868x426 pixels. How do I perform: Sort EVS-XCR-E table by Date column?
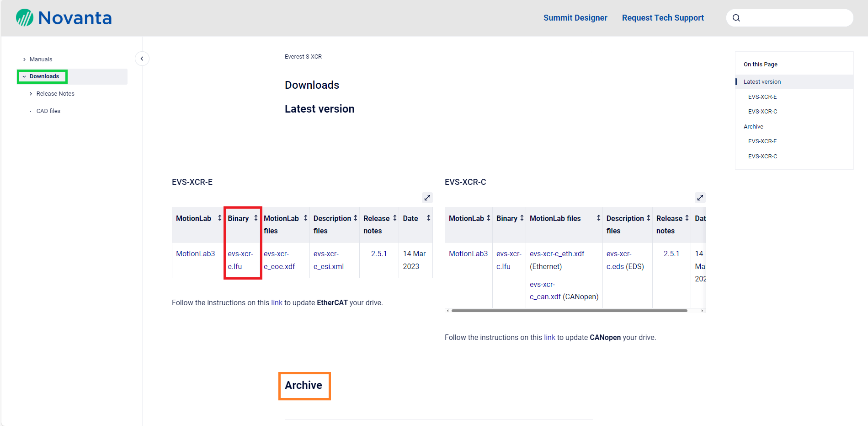(428, 218)
